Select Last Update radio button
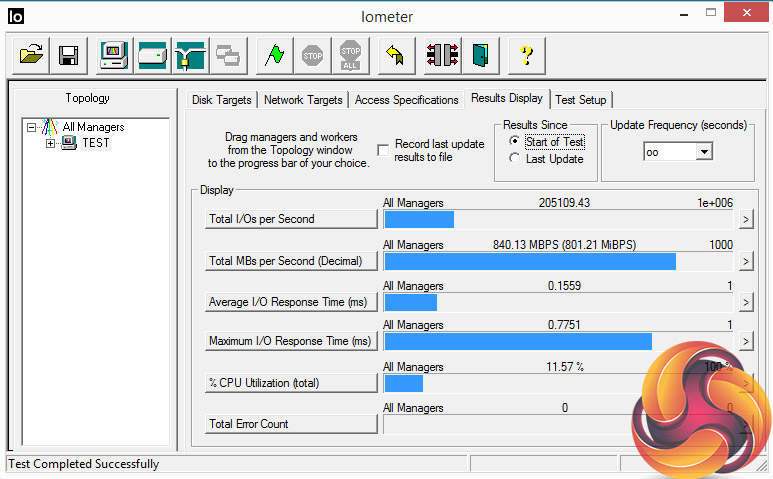773x479 pixels. [x=514, y=158]
